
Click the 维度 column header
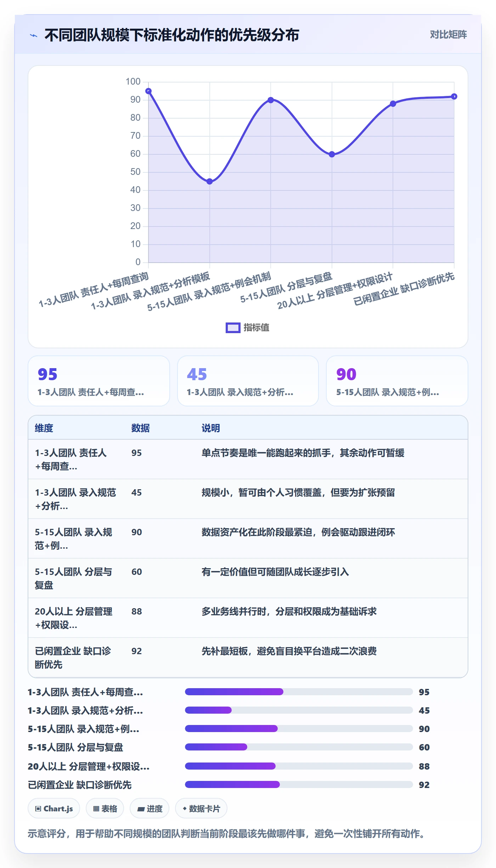coord(44,428)
